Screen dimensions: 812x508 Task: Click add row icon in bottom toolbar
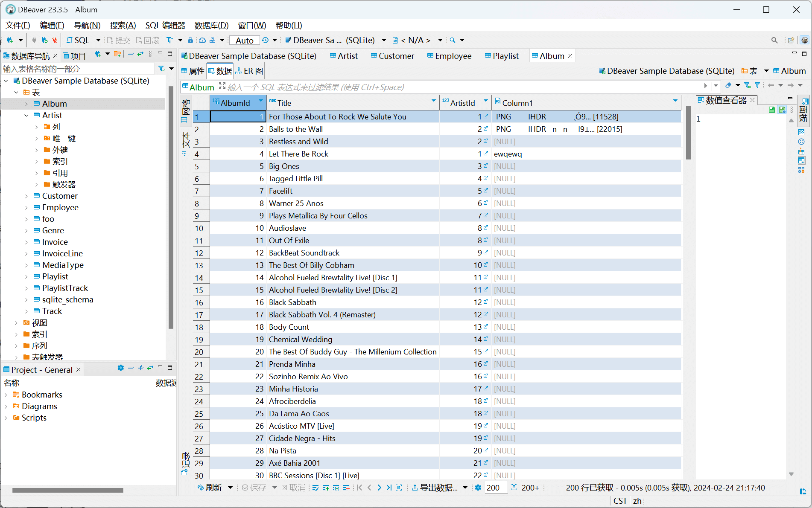[x=326, y=488]
